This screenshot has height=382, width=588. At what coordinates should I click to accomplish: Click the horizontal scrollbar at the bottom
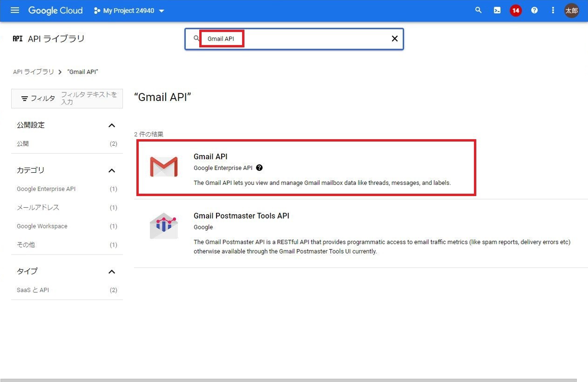pos(288,380)
